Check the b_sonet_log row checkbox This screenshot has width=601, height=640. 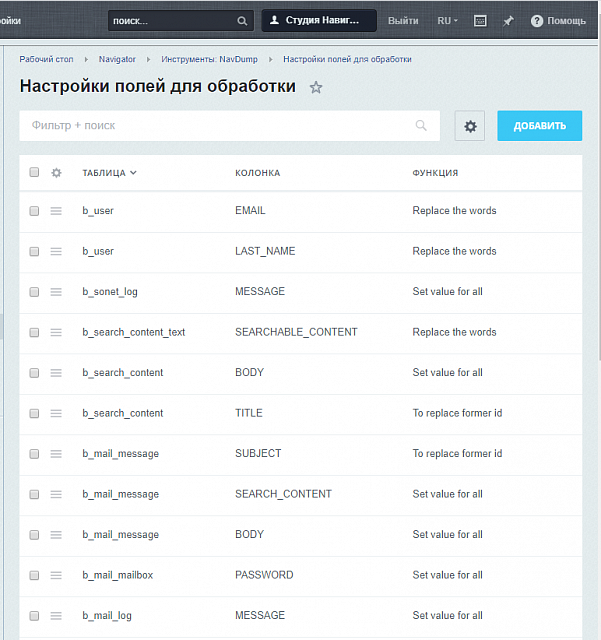[34, 292]
